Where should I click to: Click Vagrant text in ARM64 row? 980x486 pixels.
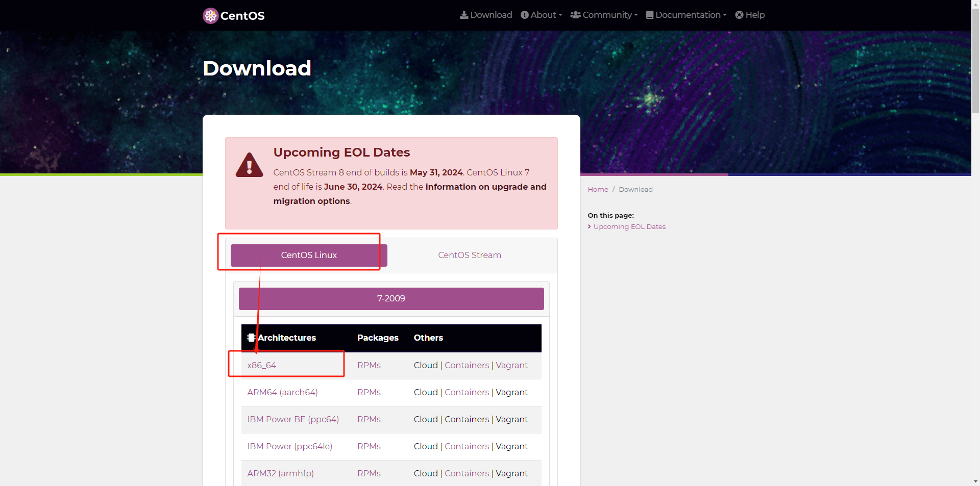[512, 393]
